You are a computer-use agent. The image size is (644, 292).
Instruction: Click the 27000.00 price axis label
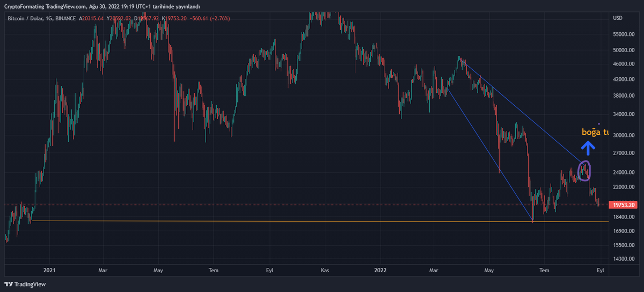(x=624, y=154)
